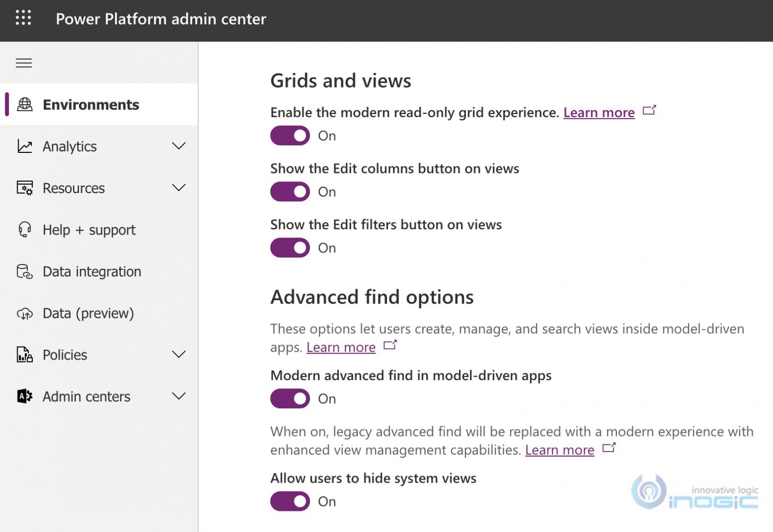Image resolution: width=773 pixels, height=532 pixels.
Task: Select the Environments globe icon
Action: (x=24, y=104)
